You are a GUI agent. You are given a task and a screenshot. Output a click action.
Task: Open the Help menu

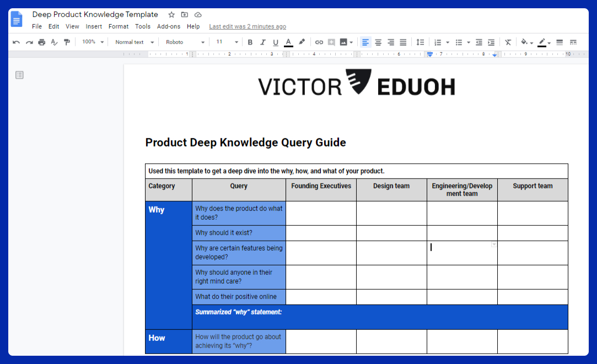point(193,26)
